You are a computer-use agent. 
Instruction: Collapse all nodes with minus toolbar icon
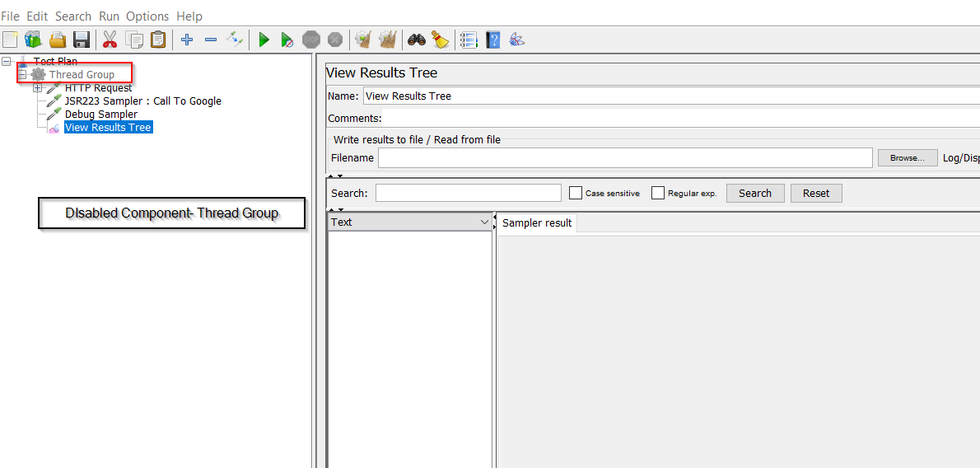click(x=211, y=40)
